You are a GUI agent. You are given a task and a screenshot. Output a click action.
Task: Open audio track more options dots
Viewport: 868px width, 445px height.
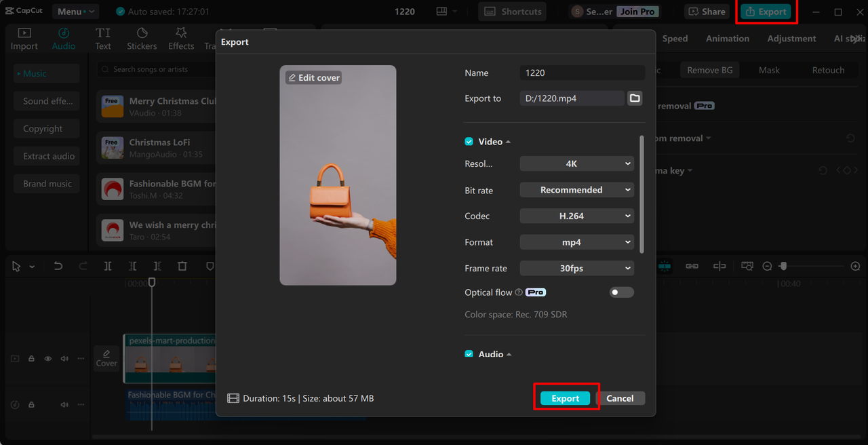(81, 404)
